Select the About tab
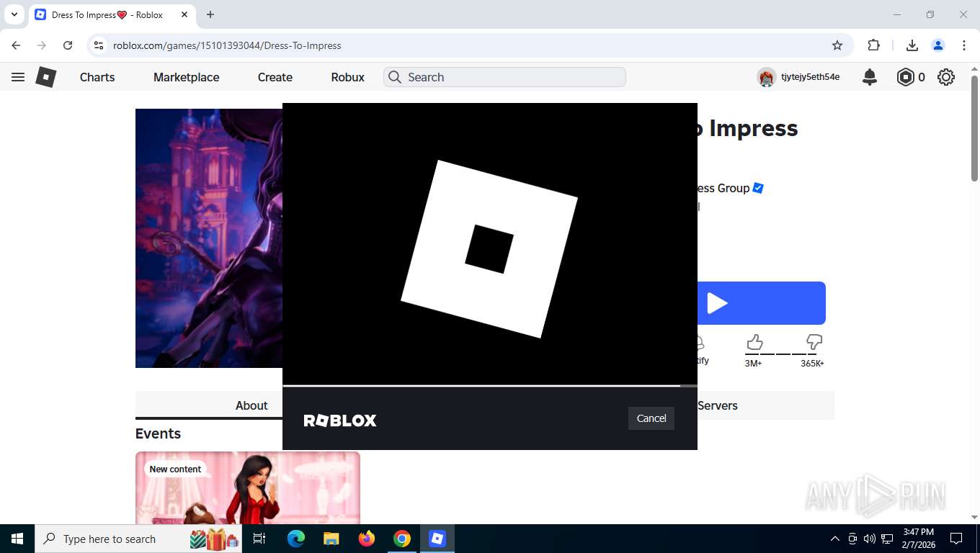 point(251,405)
